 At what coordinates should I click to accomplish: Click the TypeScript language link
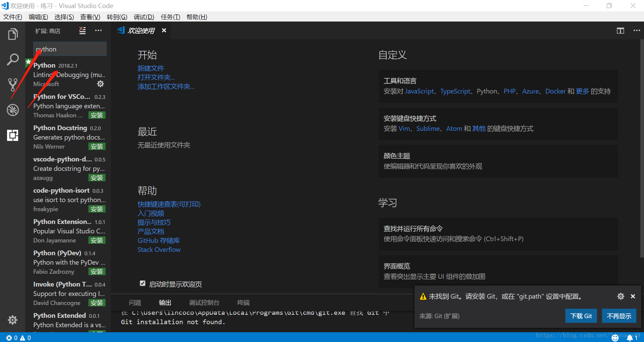click(455, 91)
